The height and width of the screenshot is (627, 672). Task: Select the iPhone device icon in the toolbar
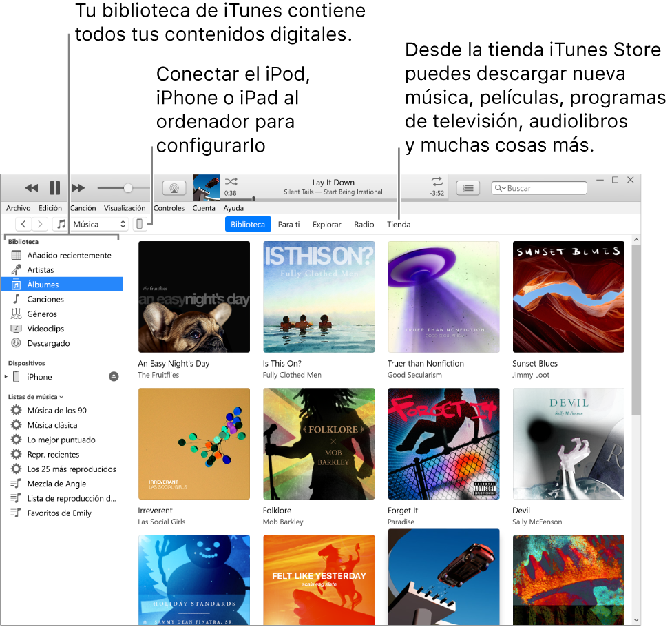click(x=140, y=223)
